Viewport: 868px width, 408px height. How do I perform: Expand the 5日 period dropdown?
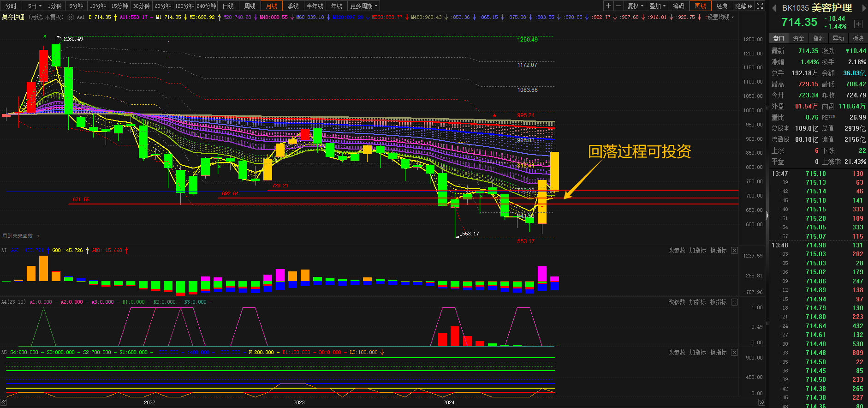coord(35,6)
